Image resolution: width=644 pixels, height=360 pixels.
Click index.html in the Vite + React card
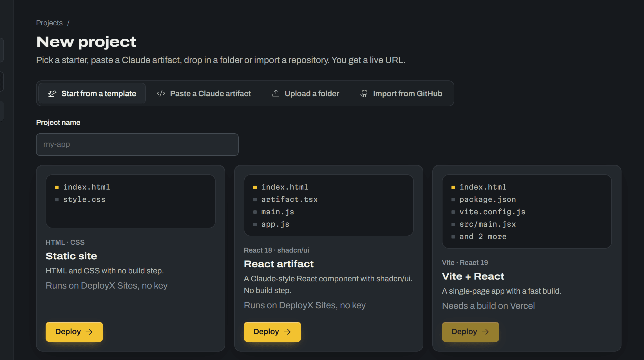(483, 187)
